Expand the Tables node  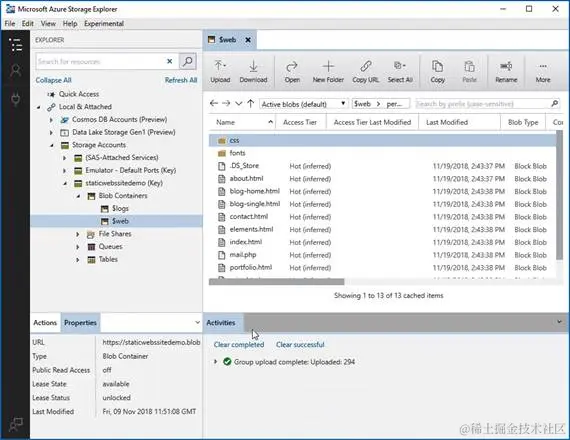click(77, 260)
